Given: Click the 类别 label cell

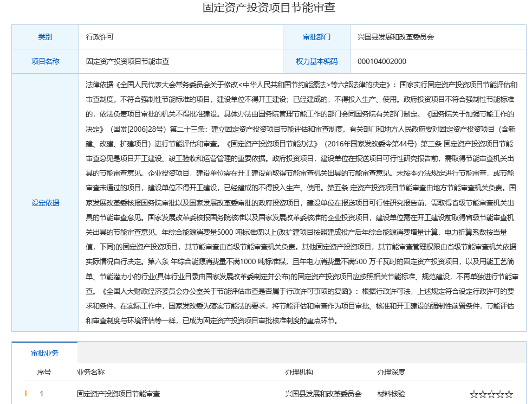Looking at the screenshot, I should click(x=45, y=37).
